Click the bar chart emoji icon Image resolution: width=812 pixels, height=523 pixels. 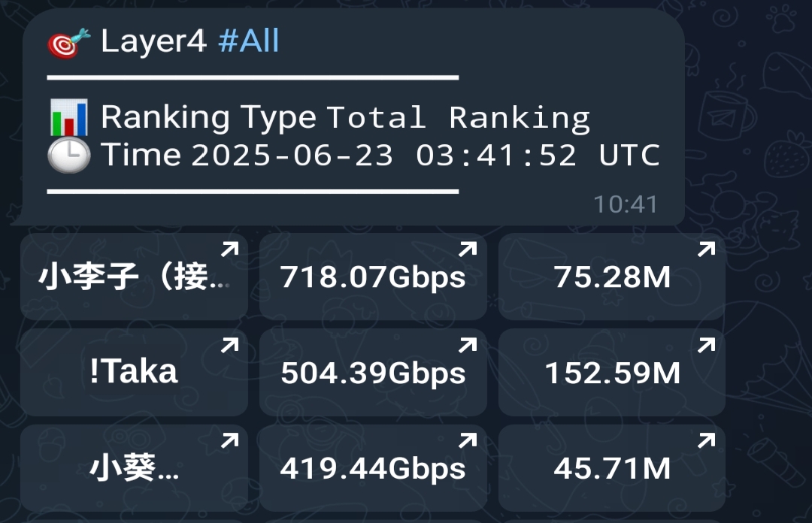(69, 117)
